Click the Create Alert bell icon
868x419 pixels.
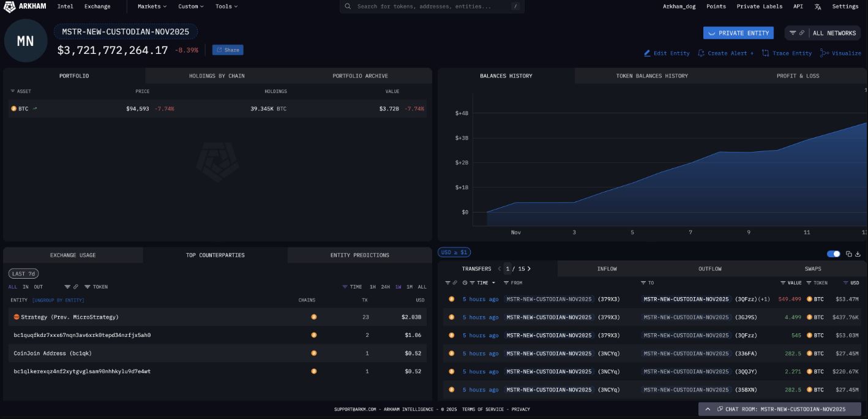pos(701,53)
